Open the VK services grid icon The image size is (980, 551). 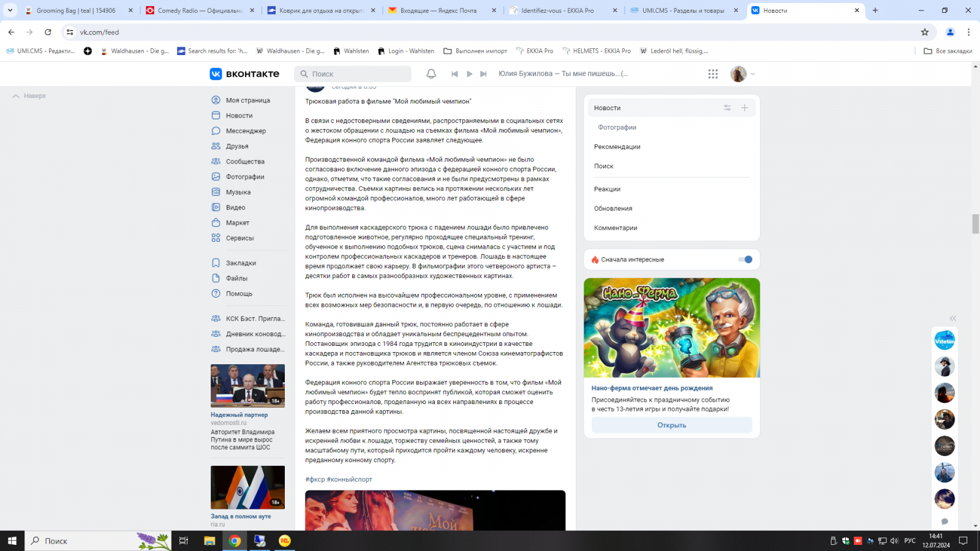point(713,74)
